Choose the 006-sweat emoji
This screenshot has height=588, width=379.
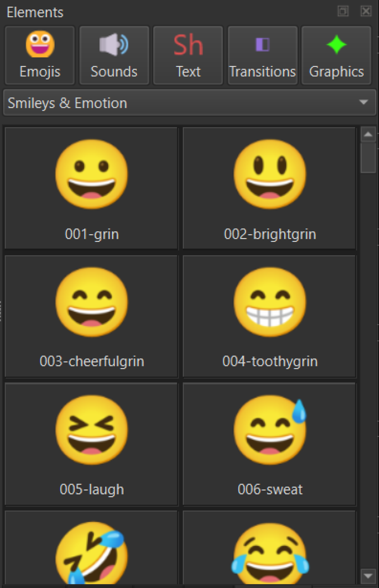(270, 444)
